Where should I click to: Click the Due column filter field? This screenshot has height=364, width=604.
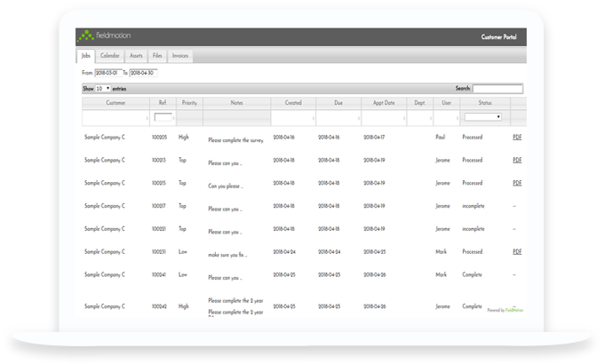pos(338,118)
